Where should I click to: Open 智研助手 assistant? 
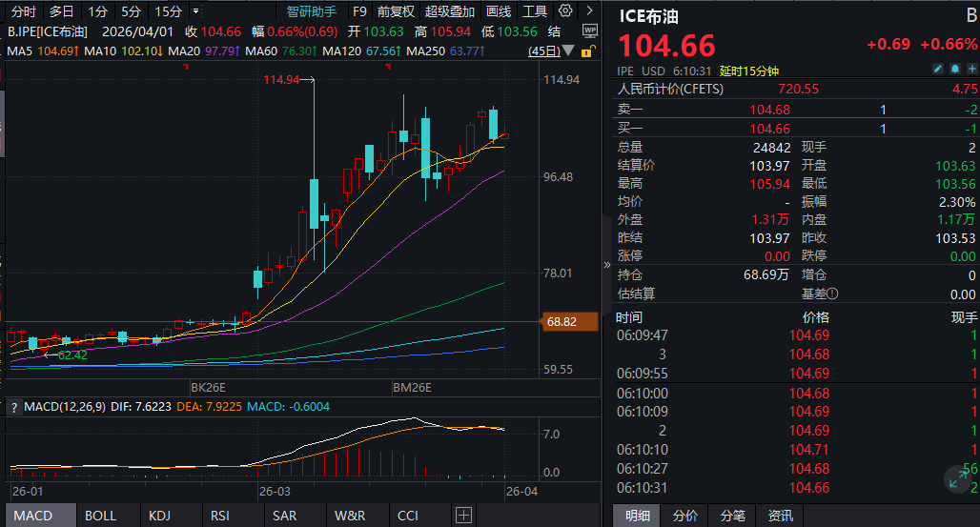coord(312,11)
